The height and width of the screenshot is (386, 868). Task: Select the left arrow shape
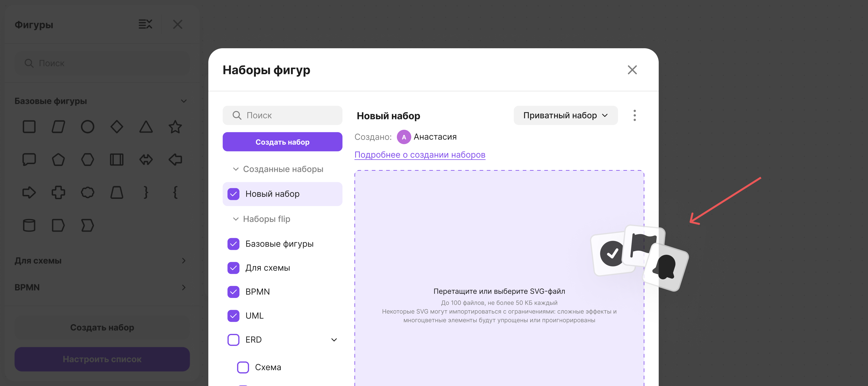(x=175, y=159)
